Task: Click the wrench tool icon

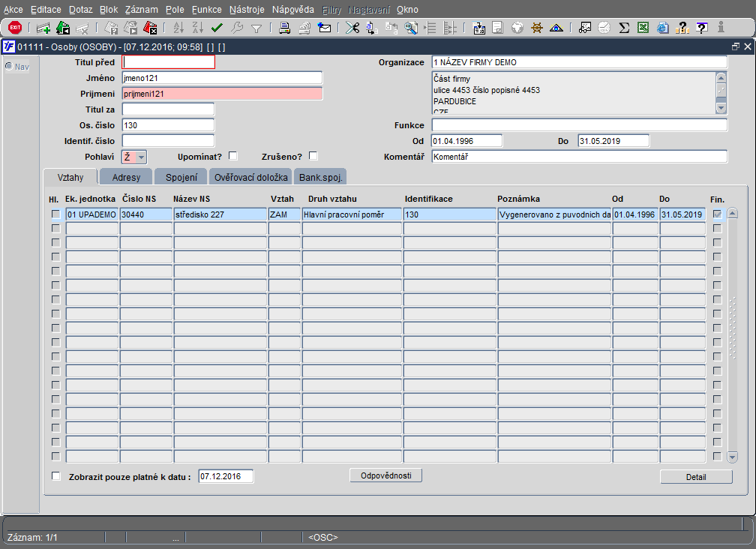Action: pyautogui.click(x=237, y=28)
